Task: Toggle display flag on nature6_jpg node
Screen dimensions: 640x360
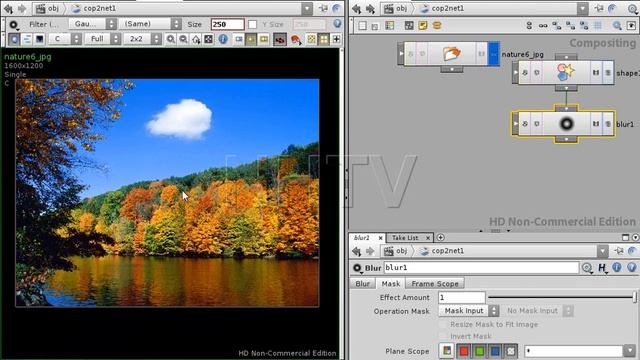Action: point(493,54)
